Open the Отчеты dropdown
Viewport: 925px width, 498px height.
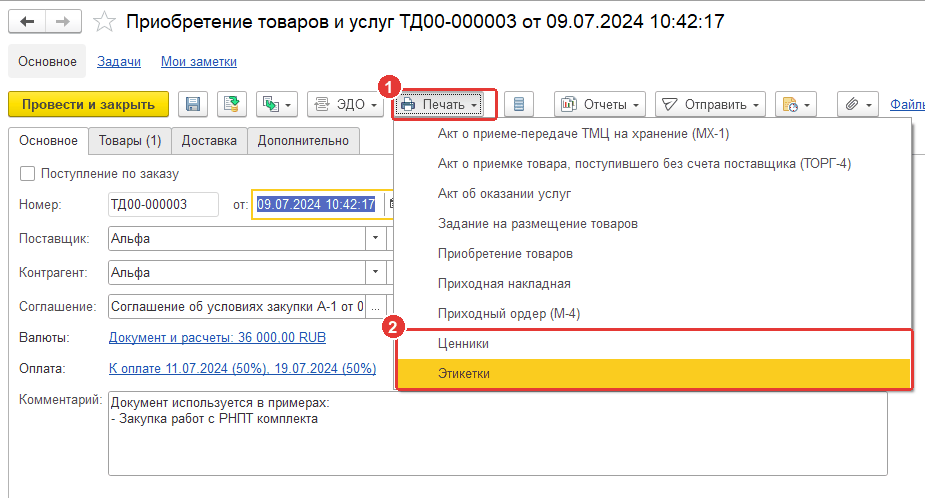(600, 104)
